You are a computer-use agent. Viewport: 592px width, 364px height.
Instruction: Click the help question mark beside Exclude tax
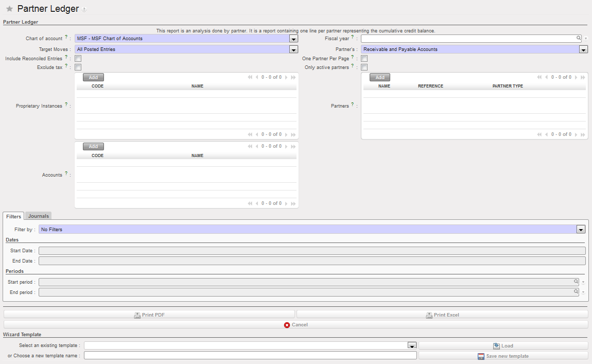pos(66,66)
